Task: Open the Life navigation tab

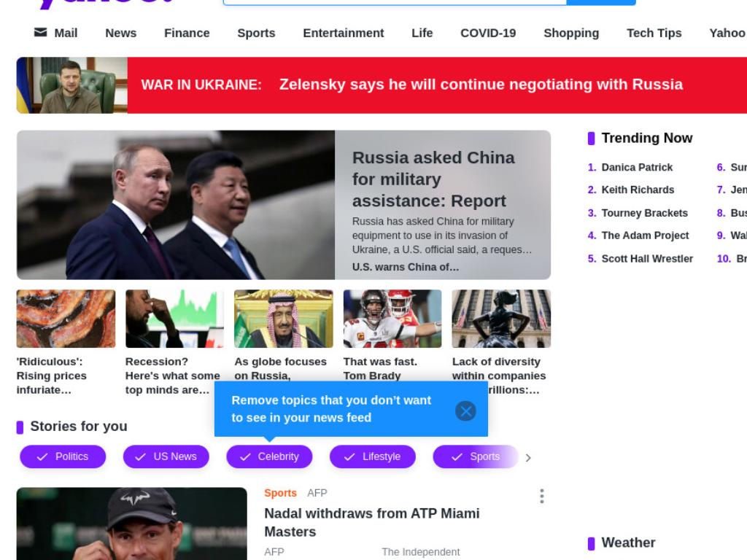Action: [x=422, y=33]
